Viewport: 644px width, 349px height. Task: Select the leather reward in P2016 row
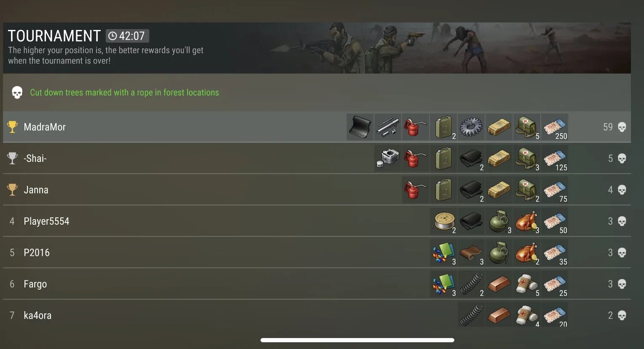[x=471, y=252]
